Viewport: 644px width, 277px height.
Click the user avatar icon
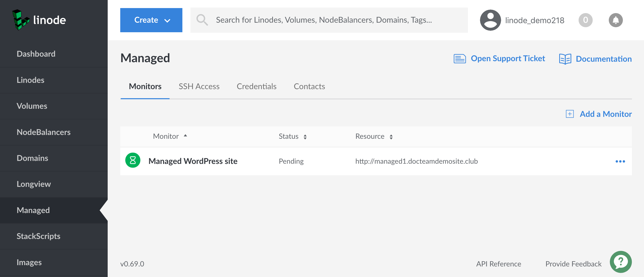[490, 20]
